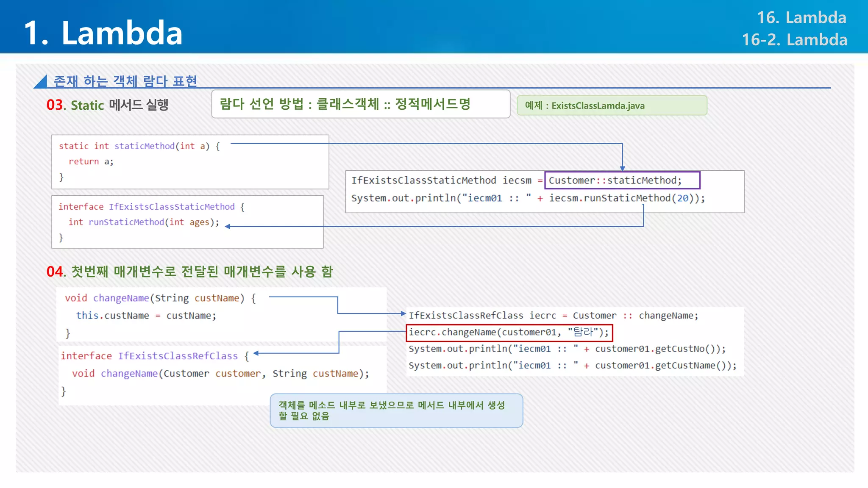Screen dimensions: 868x488
Task: Click the blue note '객체를 메소드 내부로 보냈으므로...'
Action: point(396,410)
